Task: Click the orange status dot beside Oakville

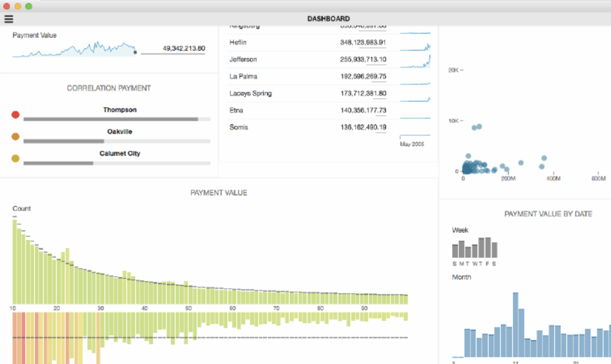Action: click(x=15, y=136)
